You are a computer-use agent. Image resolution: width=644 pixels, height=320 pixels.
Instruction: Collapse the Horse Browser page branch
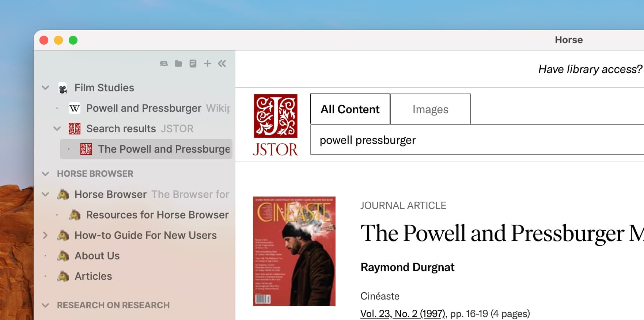[x=45, y=194]
